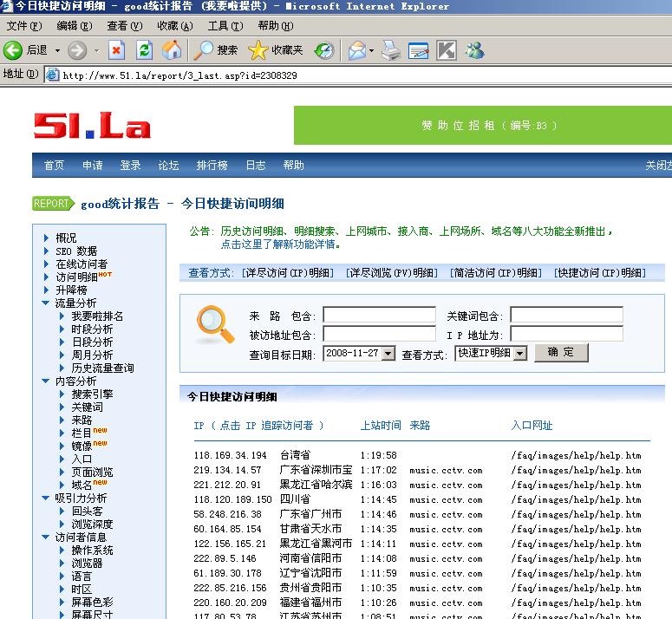Click the green sponsor banner 赞助位招租
Image resolution: width=672 pixels, height=619 pixels.
click(483, 125)
